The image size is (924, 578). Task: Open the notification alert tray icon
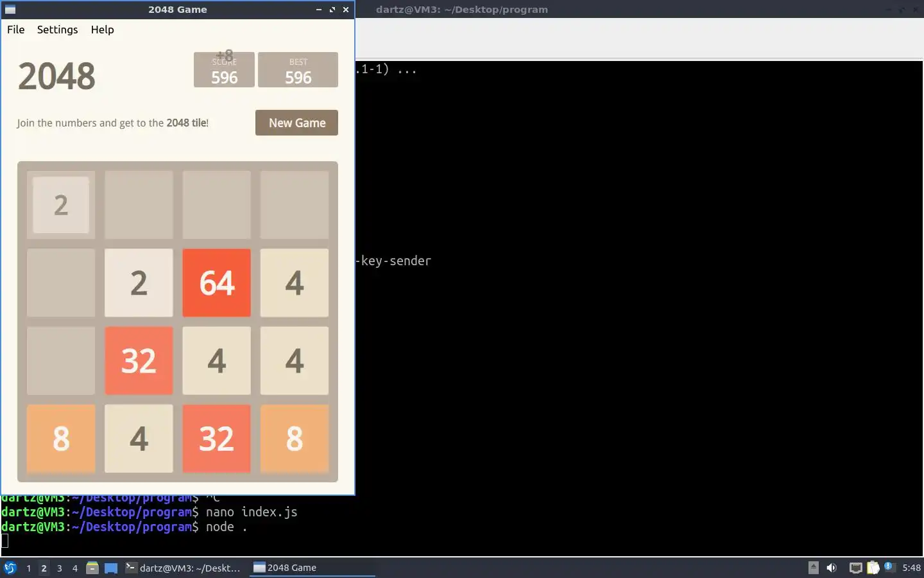click(x=889, y=567)
